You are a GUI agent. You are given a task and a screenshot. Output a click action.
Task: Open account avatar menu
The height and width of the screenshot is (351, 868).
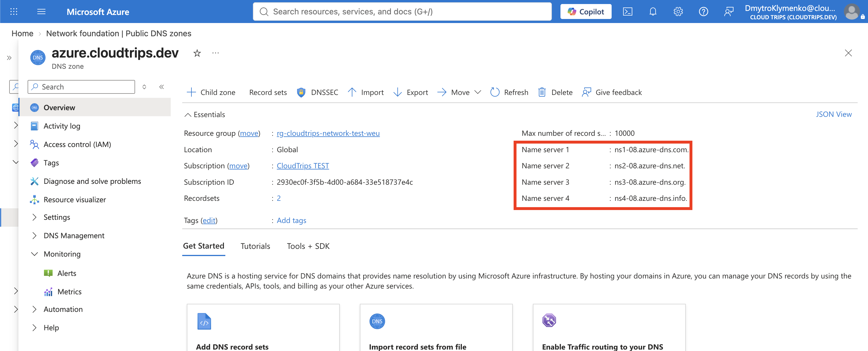click(852, 12)
